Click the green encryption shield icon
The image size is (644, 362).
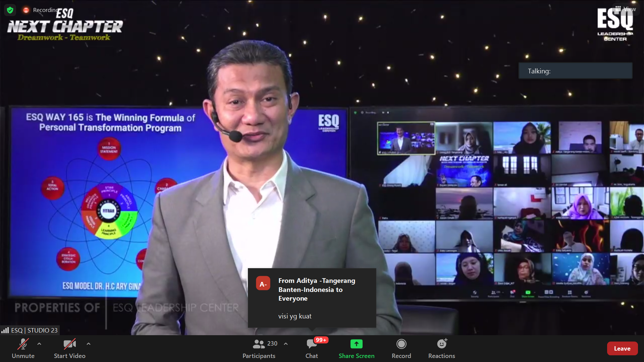(10, 10)
